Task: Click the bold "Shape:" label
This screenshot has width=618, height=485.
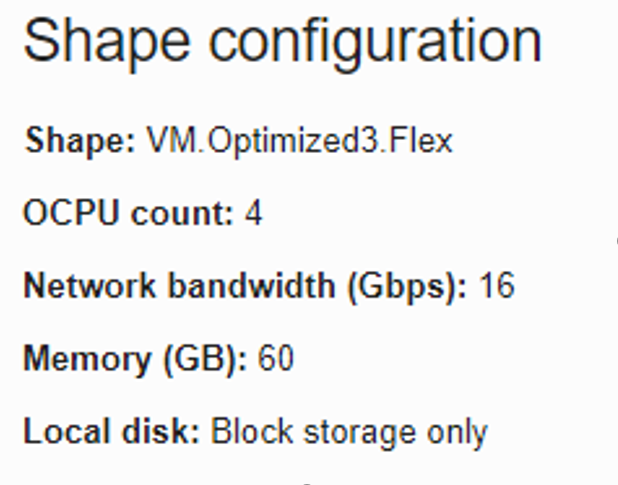Action: pos(80,140)
